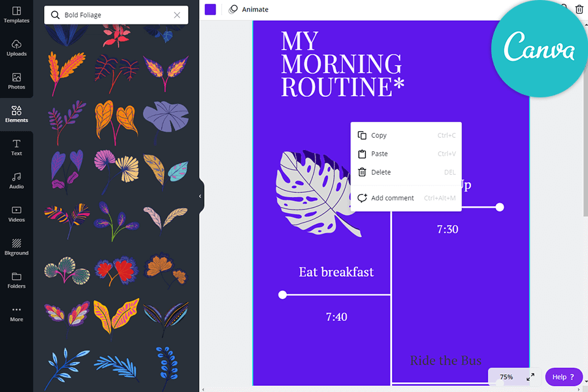Select the MY MORNING ROUTINE heading text
The image size is (588, 392).
(342, 64)
